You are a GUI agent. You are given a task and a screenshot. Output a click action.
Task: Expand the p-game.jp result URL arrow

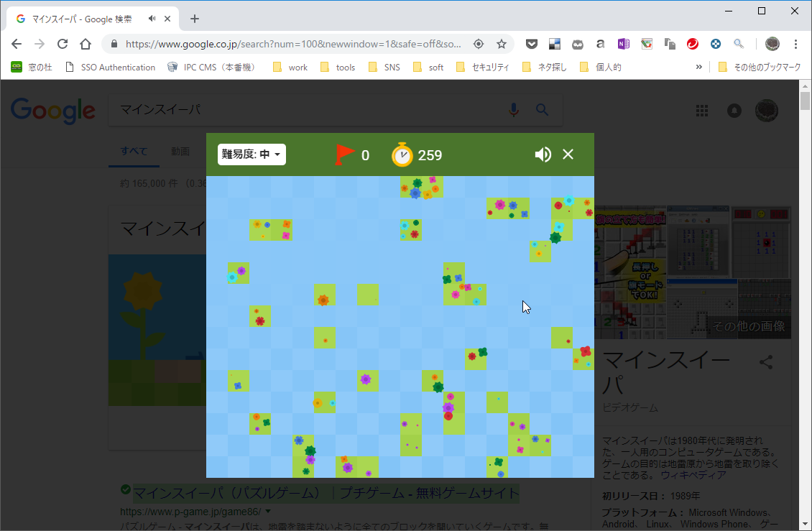click(268, 512)
